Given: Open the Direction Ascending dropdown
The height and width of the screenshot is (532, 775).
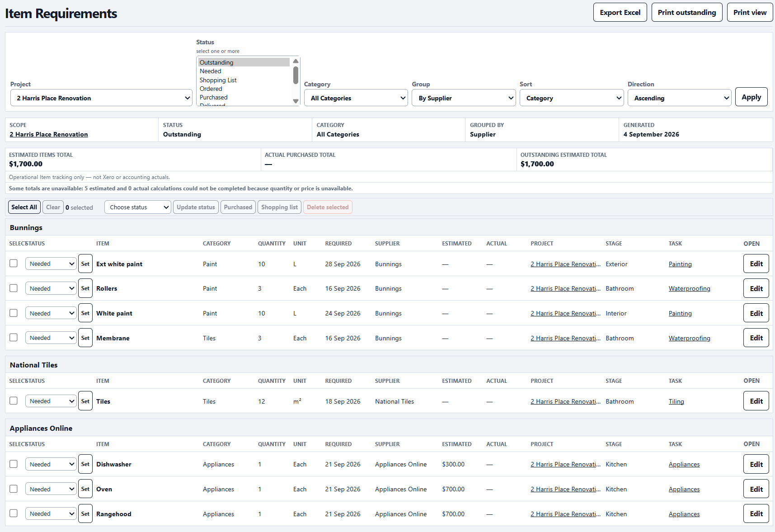Looking at the screenshot, I should tap(679, 98).
